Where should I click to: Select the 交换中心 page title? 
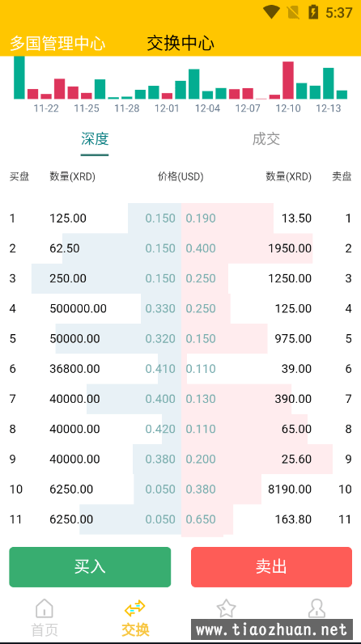(x=180, y=43)
